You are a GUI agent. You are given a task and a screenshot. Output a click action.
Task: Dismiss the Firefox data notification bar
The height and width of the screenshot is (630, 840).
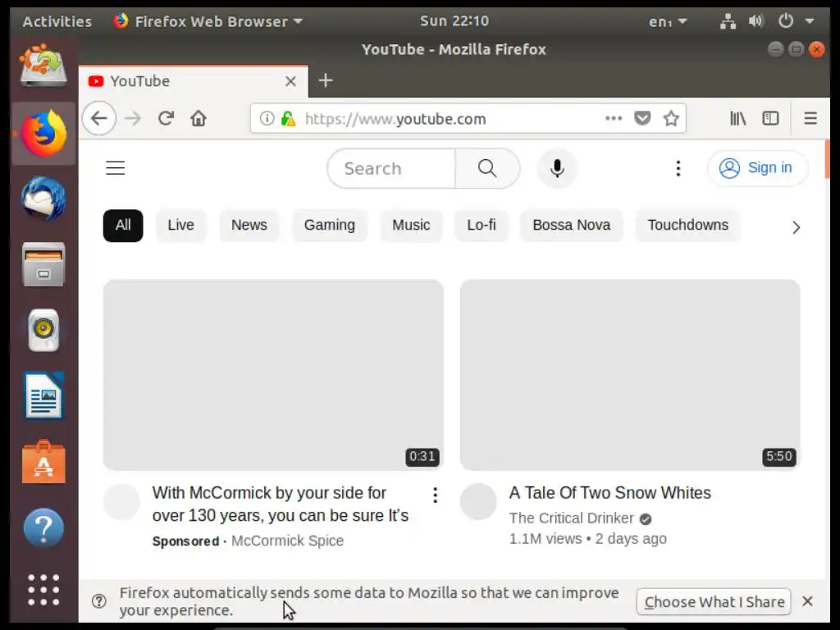[x=807, y=601]
